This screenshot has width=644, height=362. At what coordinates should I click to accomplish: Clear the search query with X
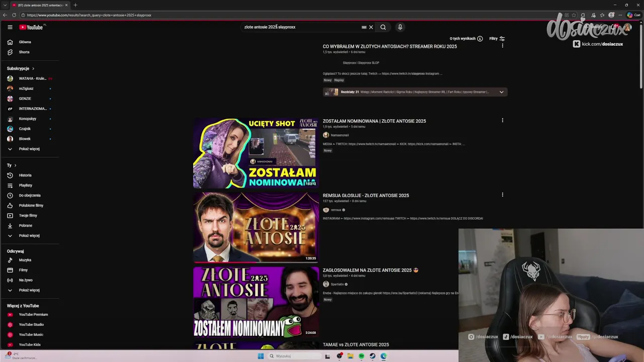tap(371, 27)
